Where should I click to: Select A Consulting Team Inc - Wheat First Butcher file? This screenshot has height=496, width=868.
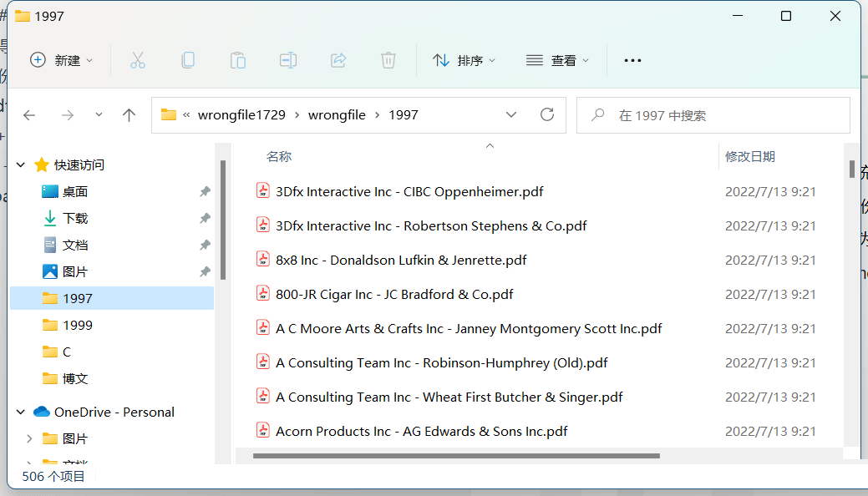[449, 397]
